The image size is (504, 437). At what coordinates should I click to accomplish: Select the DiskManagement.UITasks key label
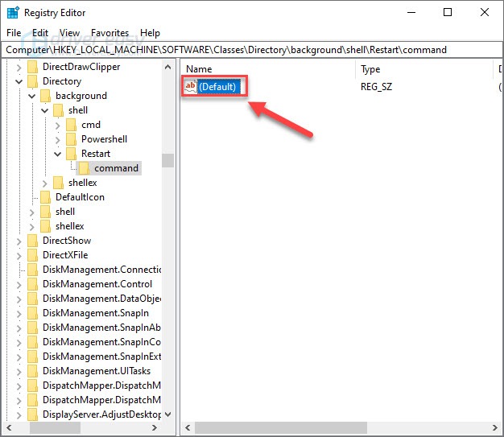(x=97, y=371)
